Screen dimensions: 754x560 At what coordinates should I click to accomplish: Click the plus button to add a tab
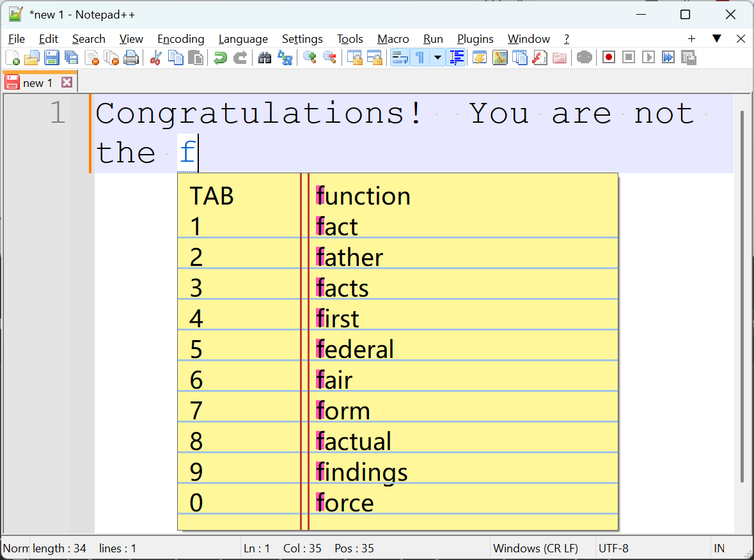[691, 39]
